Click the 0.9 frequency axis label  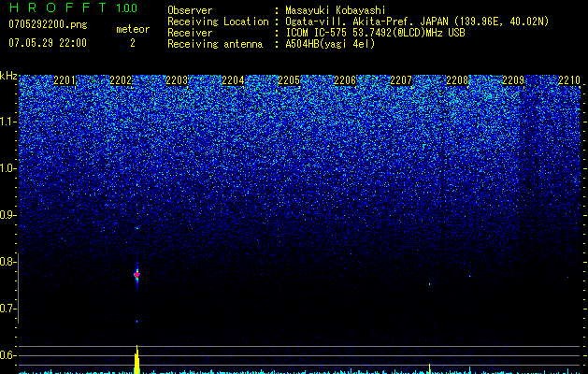pyautogui.click(x=7, y=215)
